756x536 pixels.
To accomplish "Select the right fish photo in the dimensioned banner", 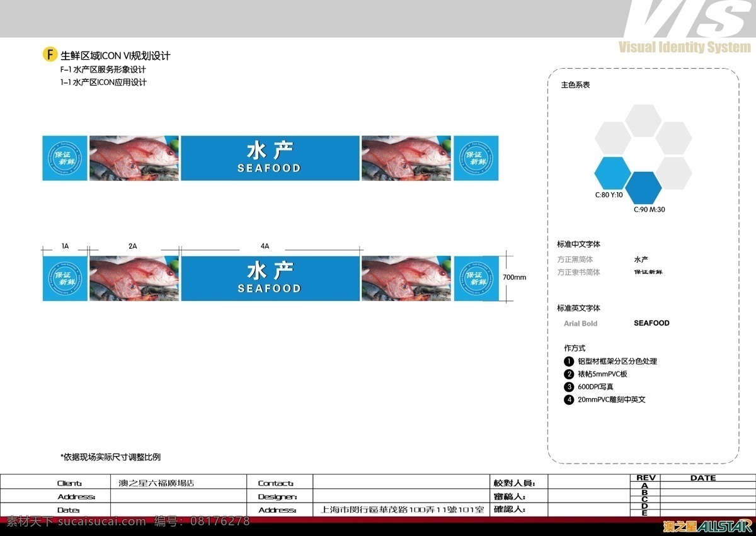I will pyautogui.click(x=406, y=278).
